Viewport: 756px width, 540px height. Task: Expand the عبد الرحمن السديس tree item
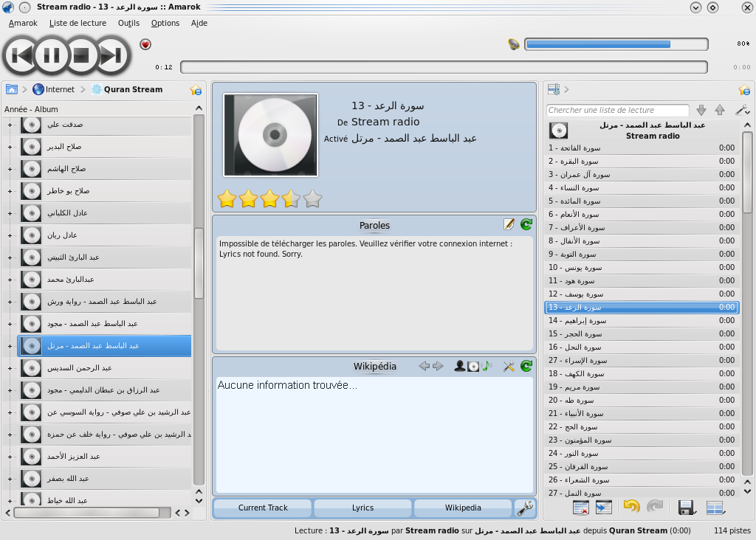(x=10, y=369)
